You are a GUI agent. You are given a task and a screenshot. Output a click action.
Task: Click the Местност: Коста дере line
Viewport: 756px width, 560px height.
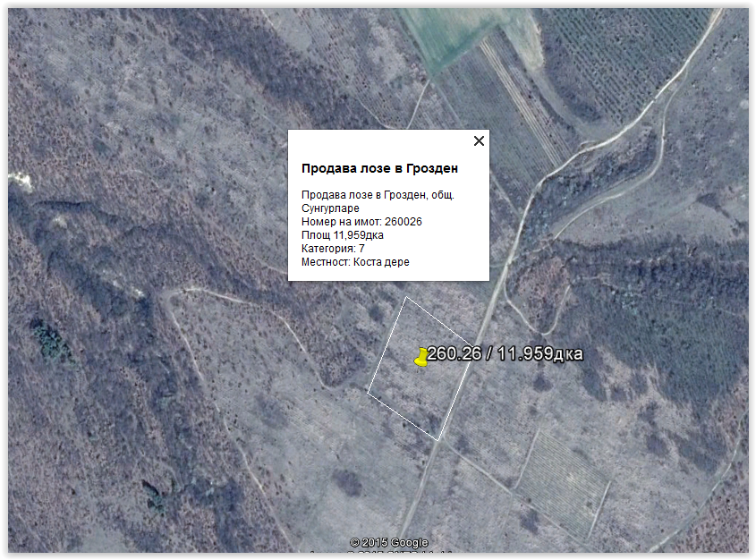pyautogui.click(x=355, y=261)
